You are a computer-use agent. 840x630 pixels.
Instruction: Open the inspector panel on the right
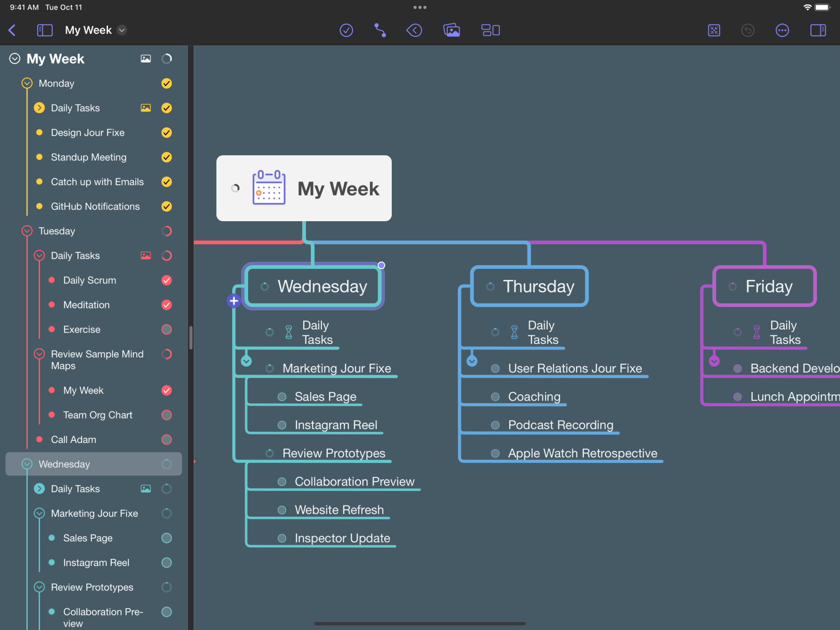tap(818, 30)
